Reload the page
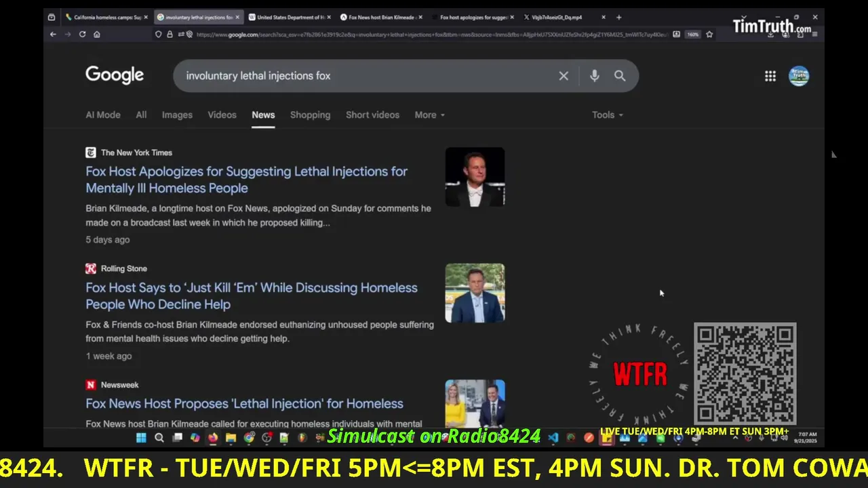Viewport: 868px width, 488px height. tap(82, 34)
